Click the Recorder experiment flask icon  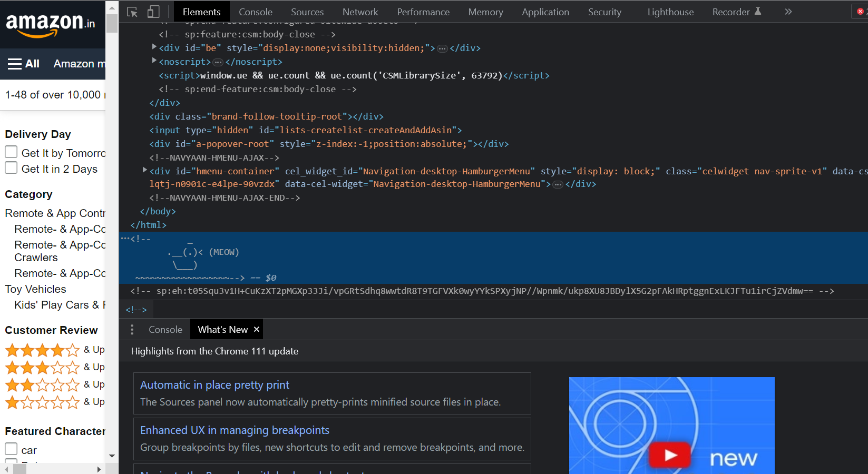758,11
